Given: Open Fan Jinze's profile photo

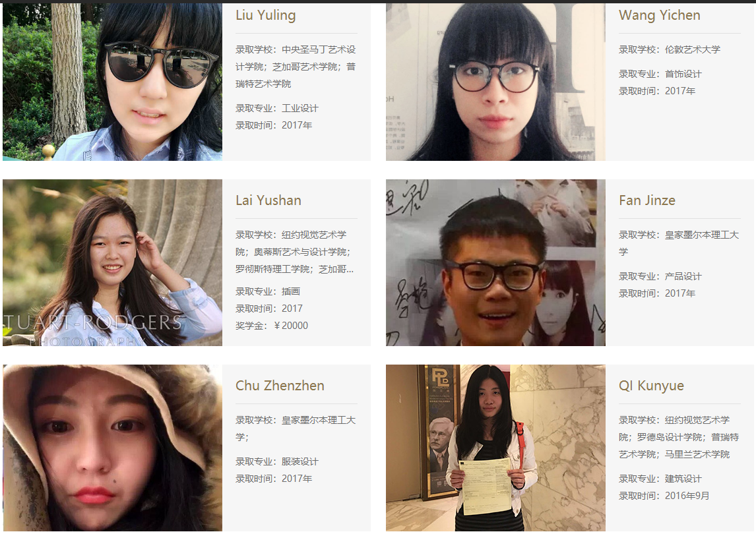Looking at the screenshot, I should tap(495, 262).
